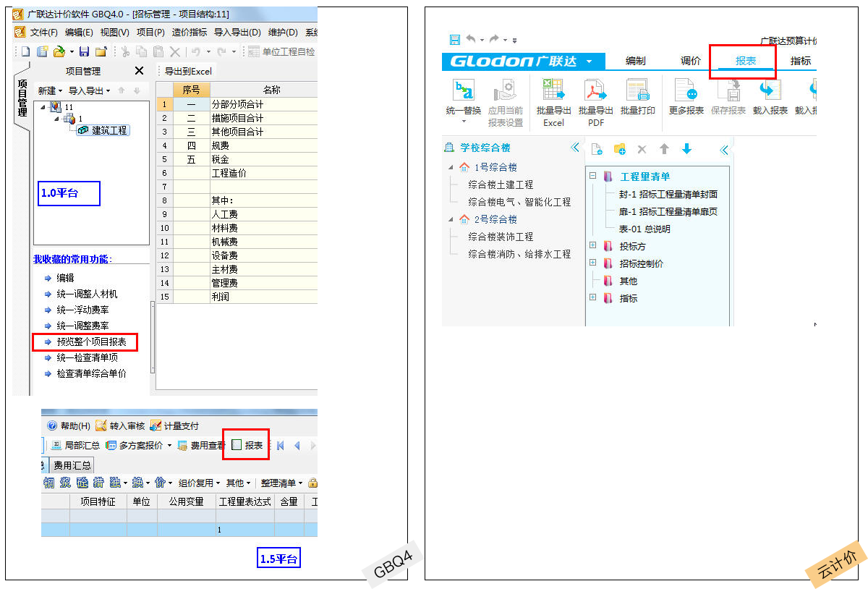Click the blue down arrow above report tree
Viewport: 868px width, 589px height.
(x=686, y=149)
